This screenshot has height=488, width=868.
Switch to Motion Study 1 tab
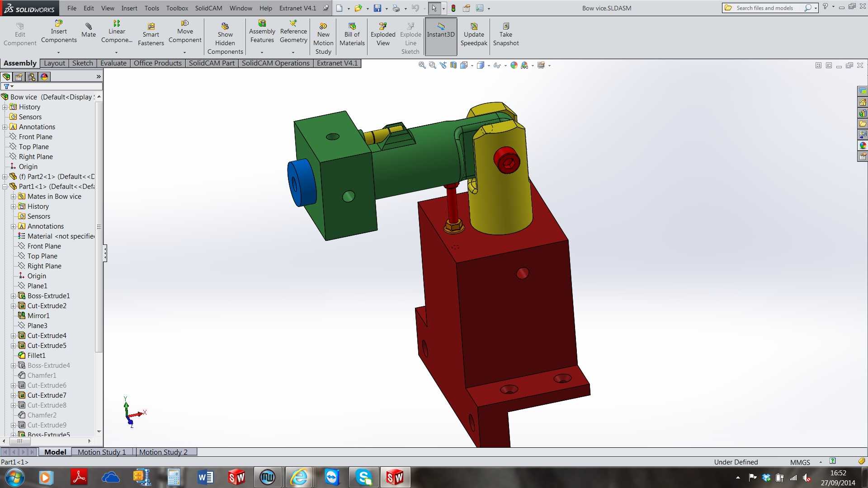102,452
